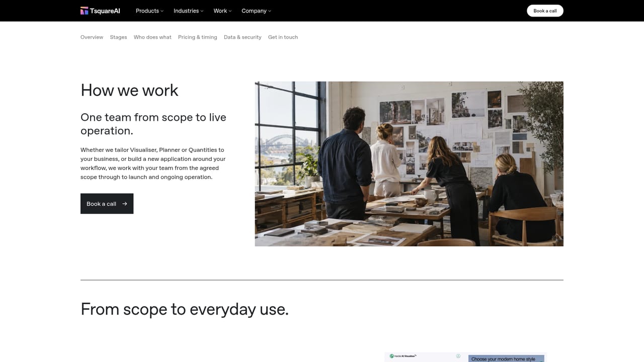Click the Visualiser app preview thumbnail
Image resolution: width=644 pixels, height=362 pixels.
[465, 357]
